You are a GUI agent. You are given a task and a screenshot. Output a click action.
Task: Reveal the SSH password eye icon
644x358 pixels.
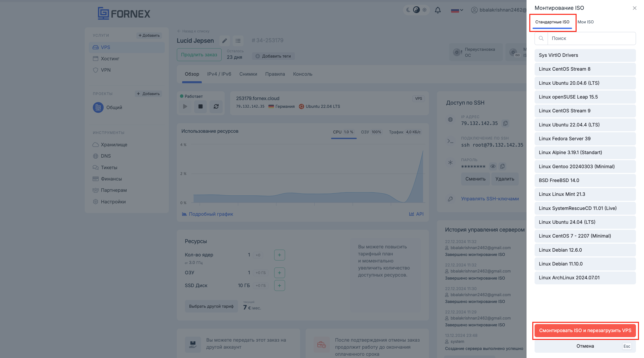(493, 166)
